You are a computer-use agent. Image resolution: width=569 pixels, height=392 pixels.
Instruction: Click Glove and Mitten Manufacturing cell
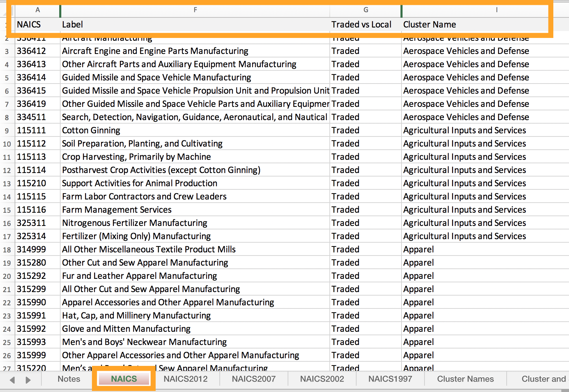pos(195,329)
